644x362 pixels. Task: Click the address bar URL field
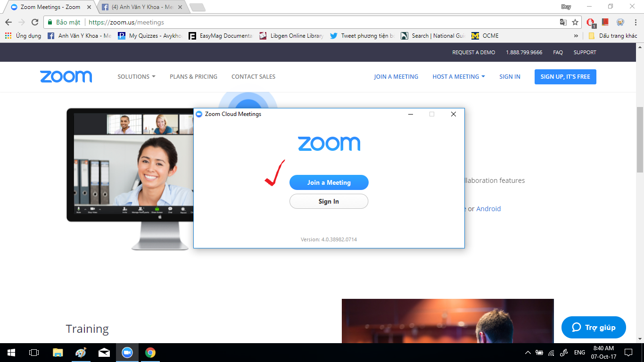point(321,22)
